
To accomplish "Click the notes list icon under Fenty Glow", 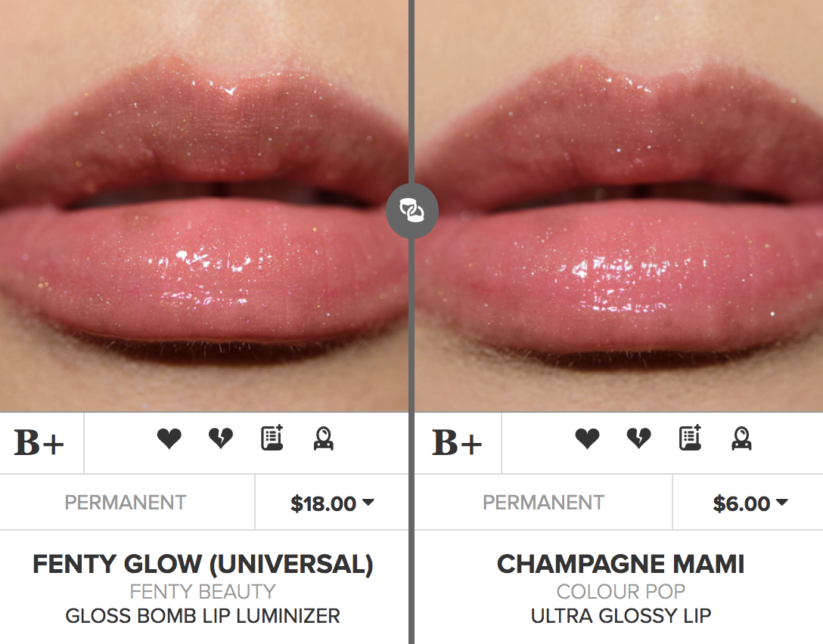I will (272, 438).
